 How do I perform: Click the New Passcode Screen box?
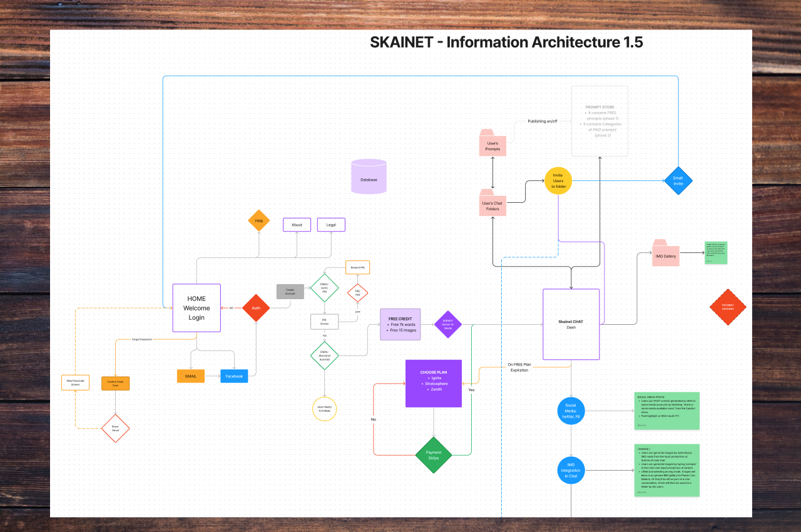[x=75, y=382]
